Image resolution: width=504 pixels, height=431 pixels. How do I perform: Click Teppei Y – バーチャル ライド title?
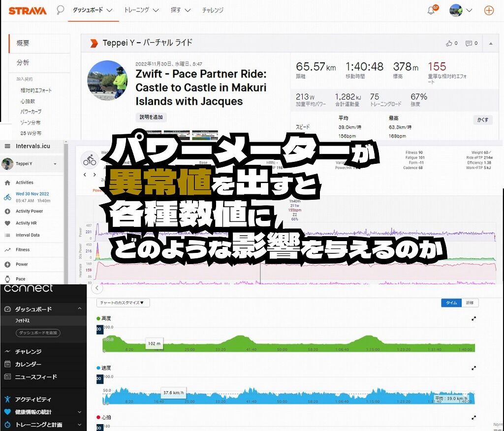(x=147, y=43)
